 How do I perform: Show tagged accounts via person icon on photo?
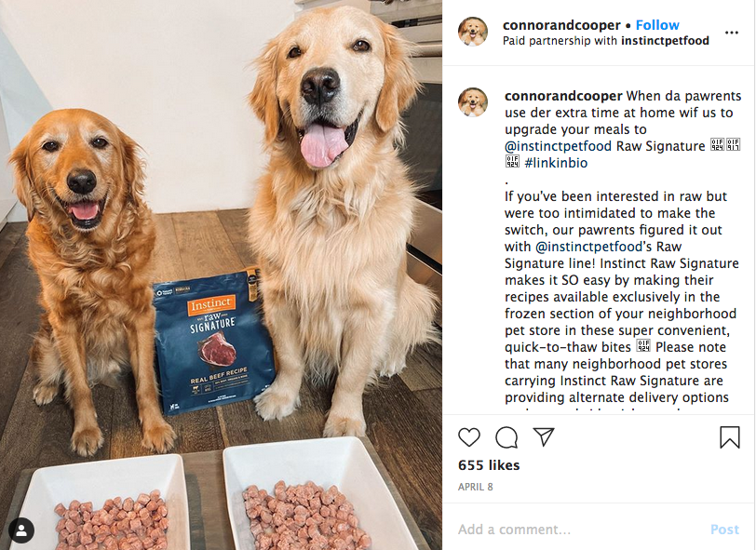point(21,530)
